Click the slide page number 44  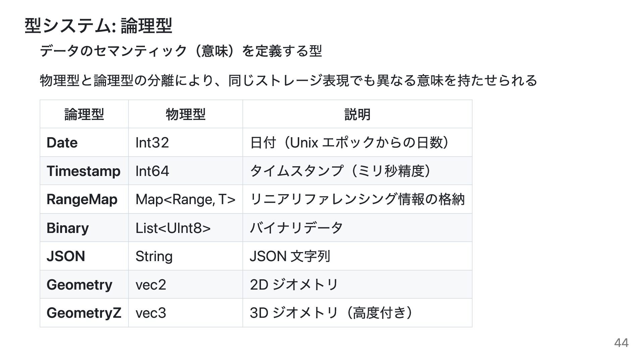[621, 343]
